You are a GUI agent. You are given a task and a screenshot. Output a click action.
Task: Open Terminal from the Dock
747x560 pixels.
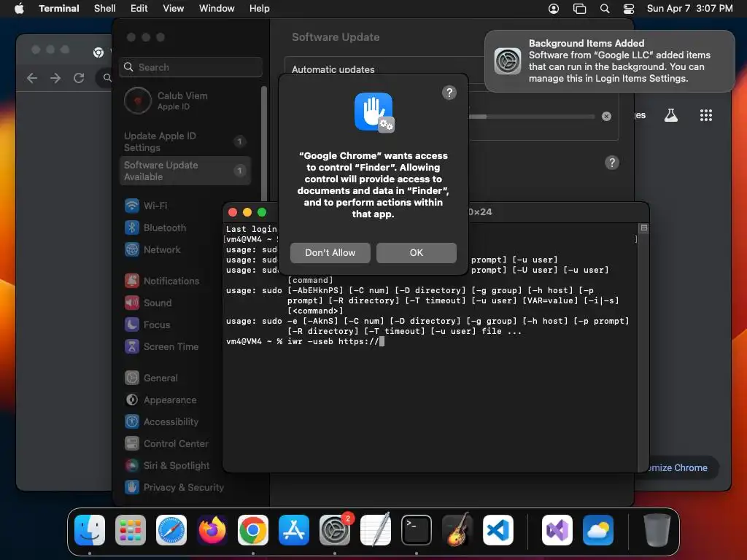pos(417,530)
